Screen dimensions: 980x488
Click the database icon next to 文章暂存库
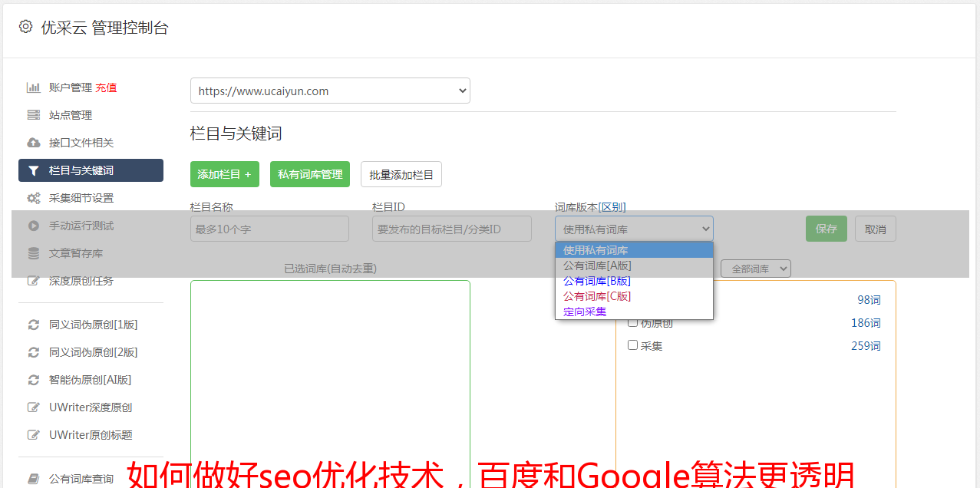coord(34,253)
